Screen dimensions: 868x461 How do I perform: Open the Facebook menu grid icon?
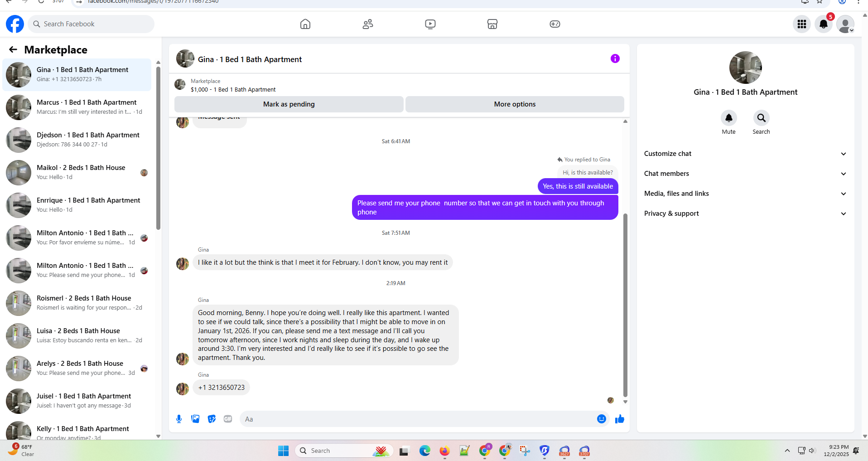[802, 24]
